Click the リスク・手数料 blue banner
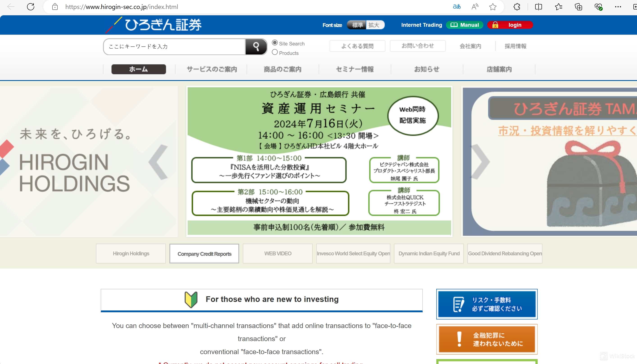The image size is (637, 364). point(487,304)
